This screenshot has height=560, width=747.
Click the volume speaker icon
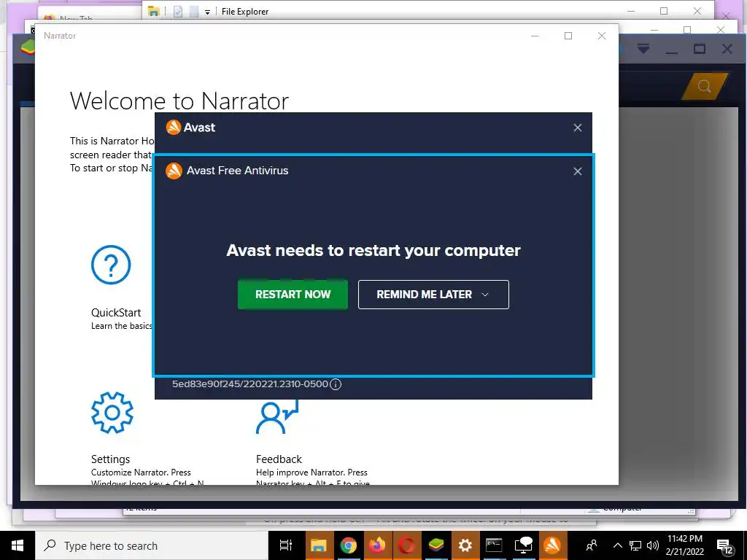click(653, 545)
